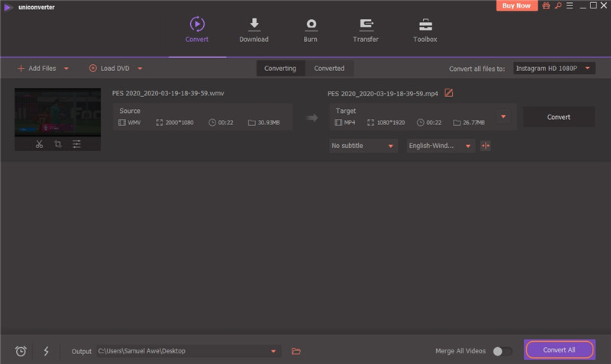Open the Convert section

pos(197,30)
